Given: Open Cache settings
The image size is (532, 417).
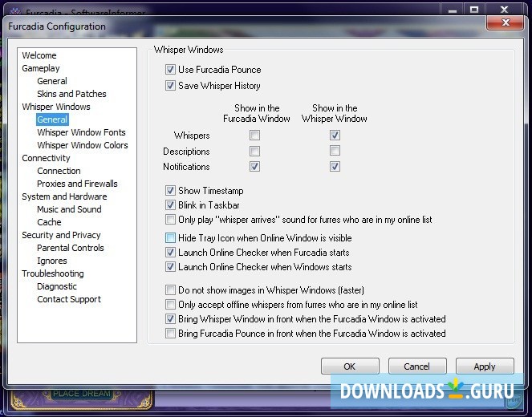Looking at the screenshot, I should pyautogui.click(x=49, y=222).
